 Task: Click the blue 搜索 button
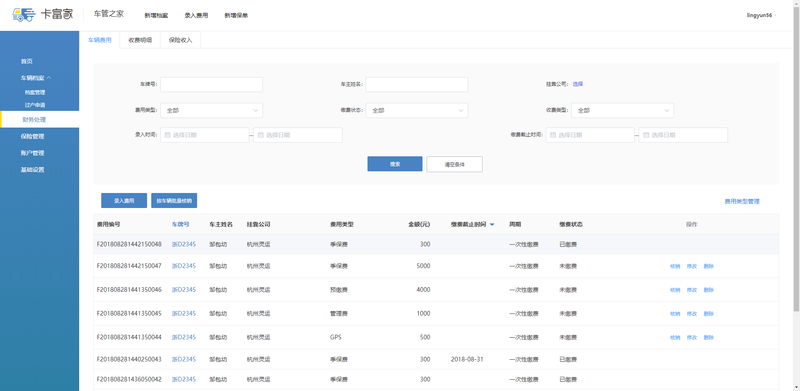pos(395,164)
